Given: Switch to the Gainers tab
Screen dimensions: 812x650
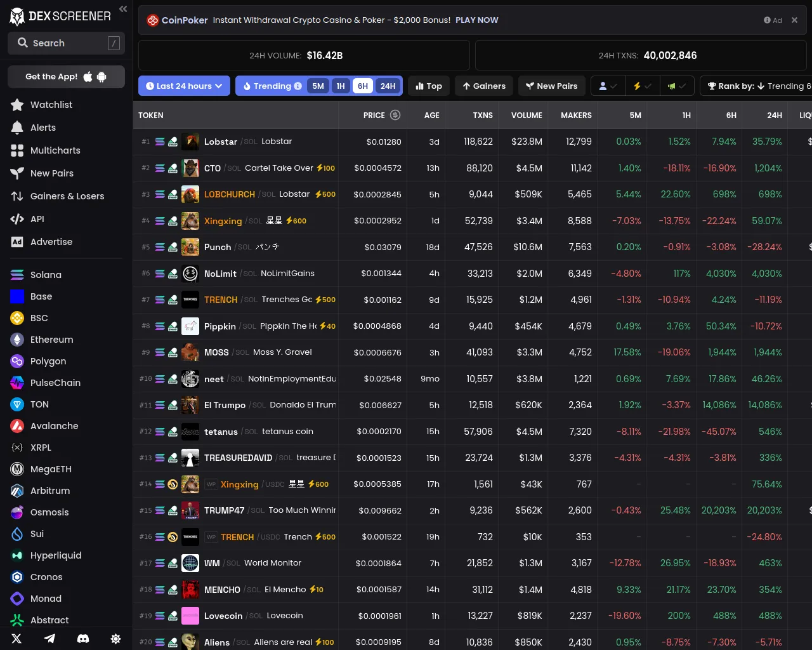Looking at the screenshot, I should click(x=483, y=86).
